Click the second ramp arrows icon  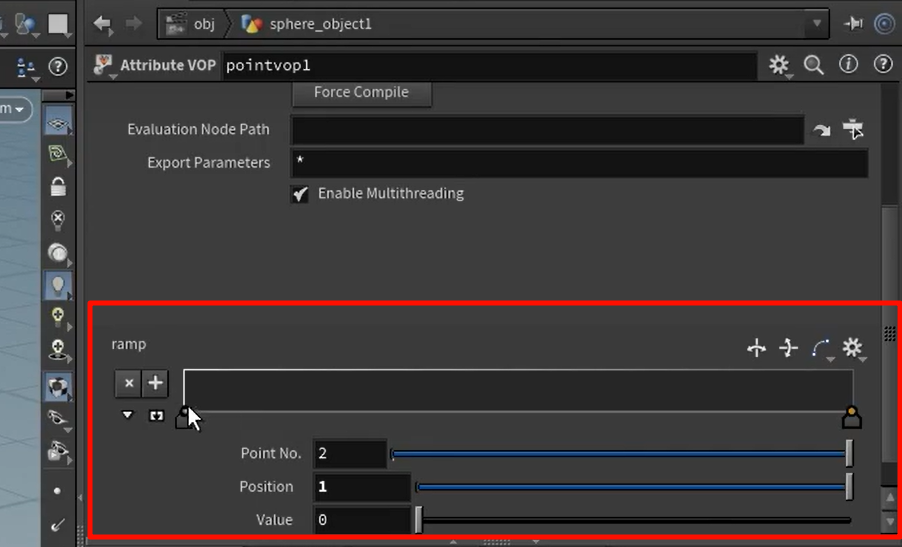pos(788,348)
